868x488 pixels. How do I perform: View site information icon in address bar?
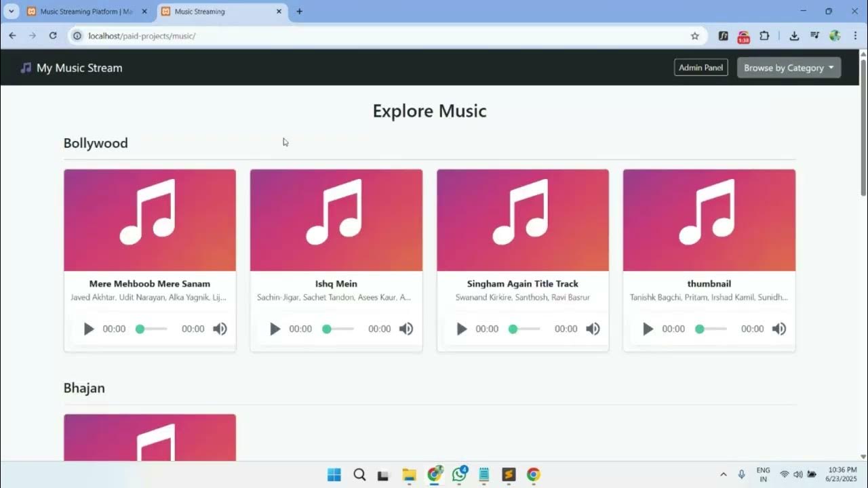pos(77,36)
